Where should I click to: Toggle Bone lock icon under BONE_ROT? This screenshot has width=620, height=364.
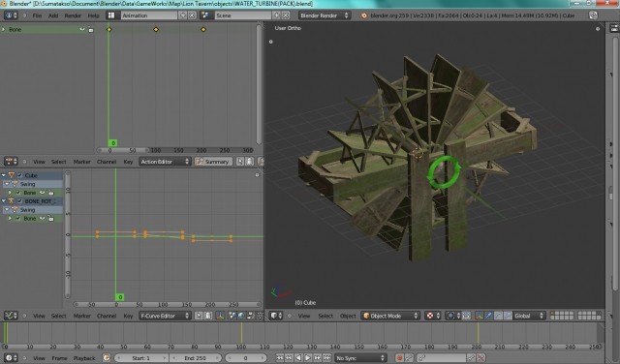point(51,218)
